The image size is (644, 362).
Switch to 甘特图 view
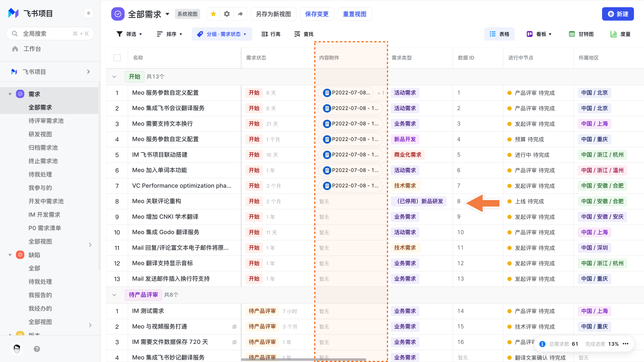[582, 34]
